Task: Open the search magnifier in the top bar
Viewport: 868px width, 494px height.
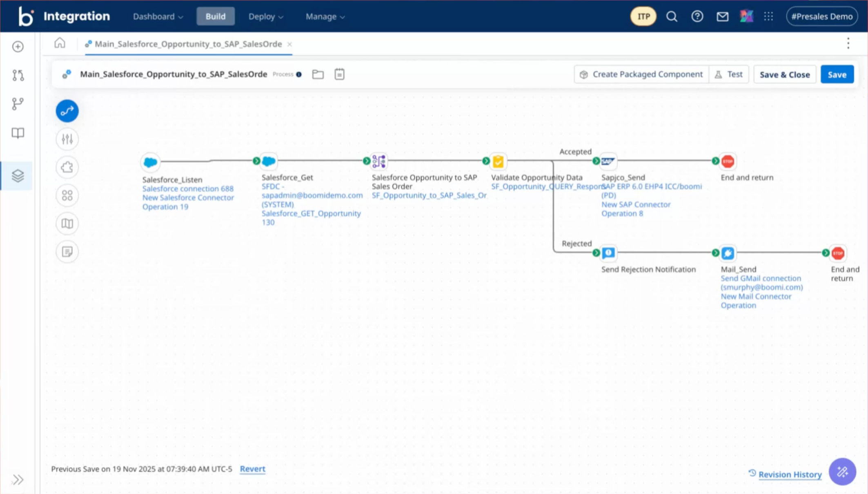Action: click(672, 17)
